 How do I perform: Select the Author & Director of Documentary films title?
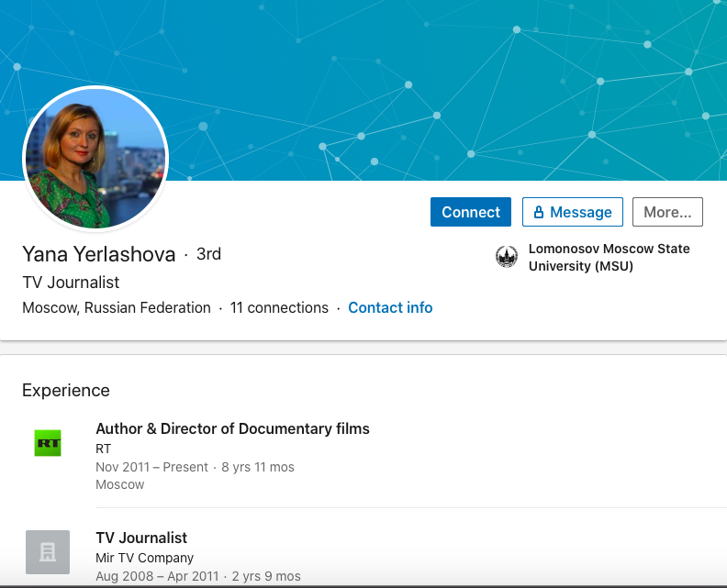(232, 428)
